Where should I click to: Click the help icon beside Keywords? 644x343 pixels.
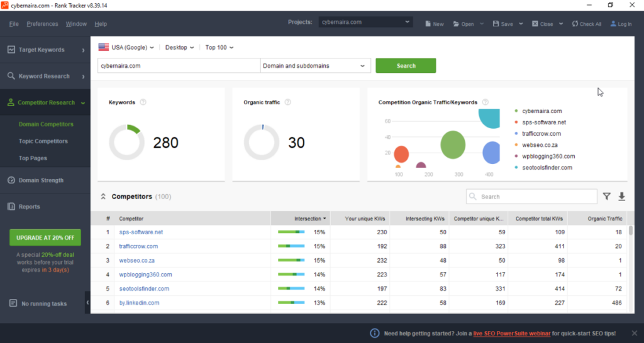pyautogui.click(x=143, y=102)
